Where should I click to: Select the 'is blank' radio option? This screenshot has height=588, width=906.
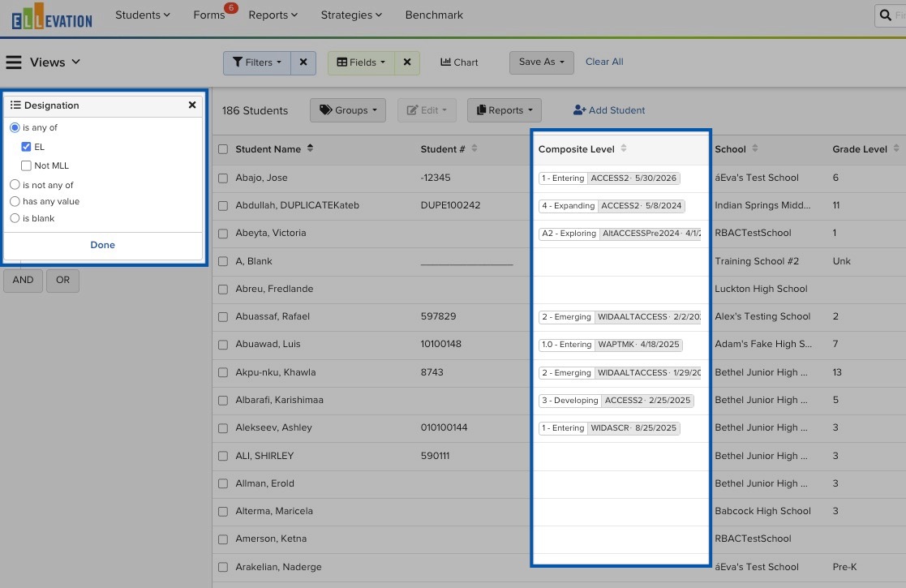pos(15,218)
